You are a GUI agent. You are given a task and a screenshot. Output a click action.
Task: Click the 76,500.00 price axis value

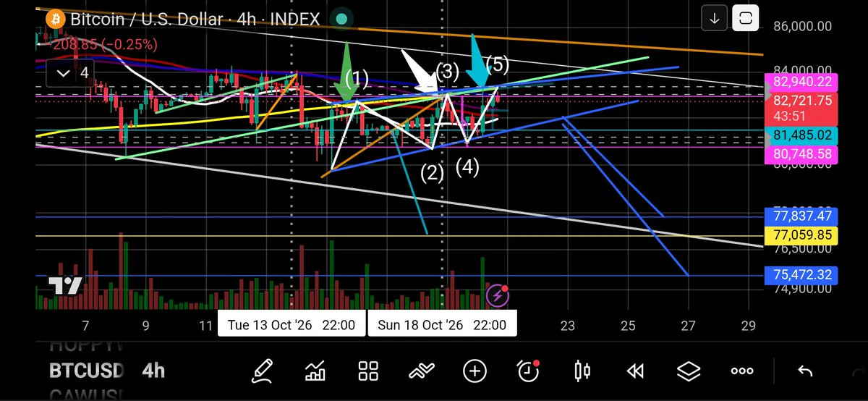(x=803, y=249)
